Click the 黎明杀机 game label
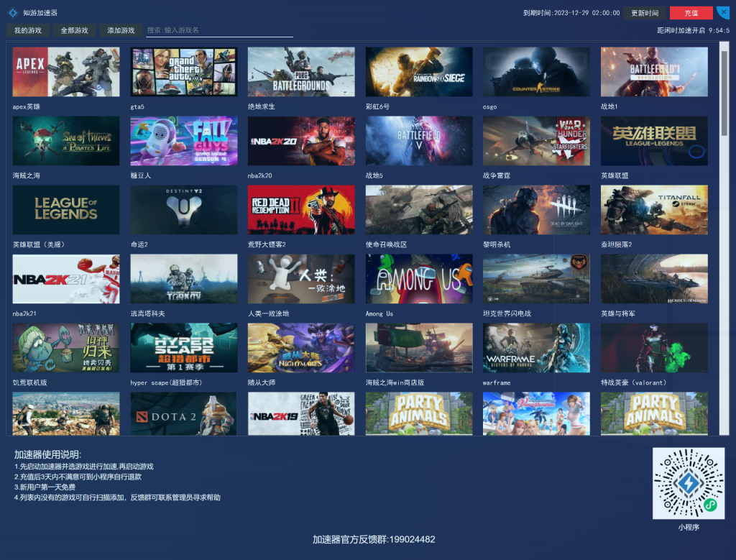The width and height of the screenshot is (736, 560). tap(497, 244)
